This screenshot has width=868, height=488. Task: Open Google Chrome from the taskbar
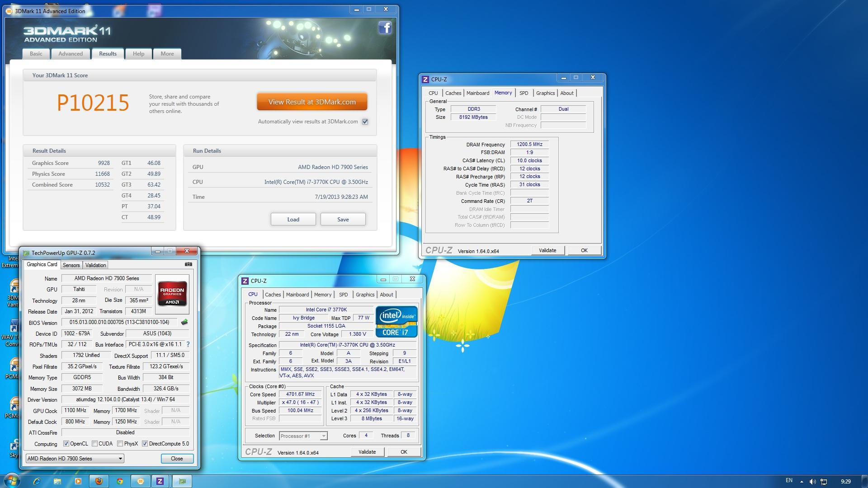click(x=120, y=481)
